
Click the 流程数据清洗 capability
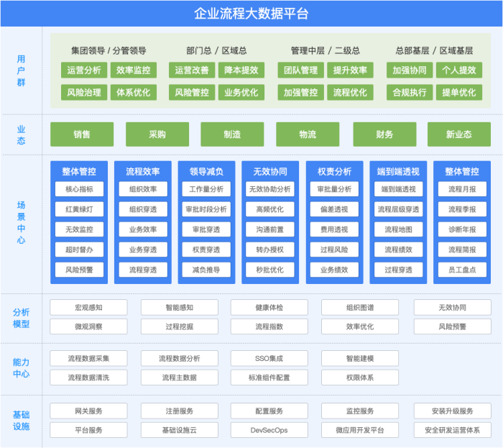(x=88, y=378)
